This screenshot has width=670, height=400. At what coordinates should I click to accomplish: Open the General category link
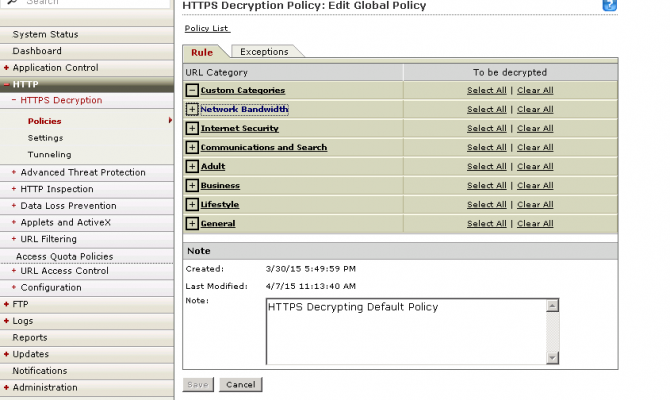pos(218,224)
